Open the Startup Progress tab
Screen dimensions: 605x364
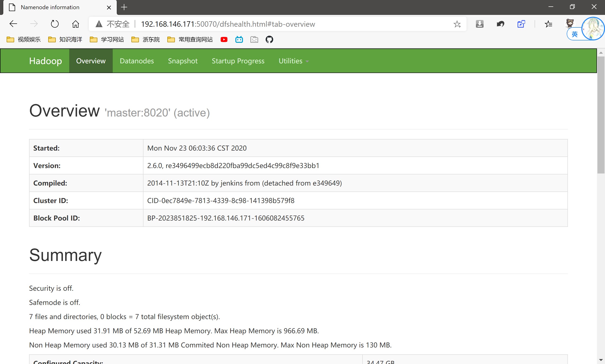click(x=238, y=61)
